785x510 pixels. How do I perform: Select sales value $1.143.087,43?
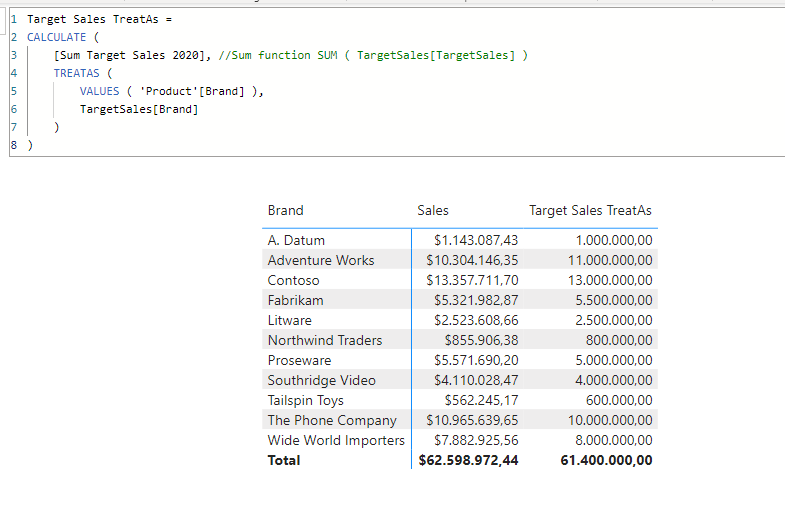click(476, 240)
